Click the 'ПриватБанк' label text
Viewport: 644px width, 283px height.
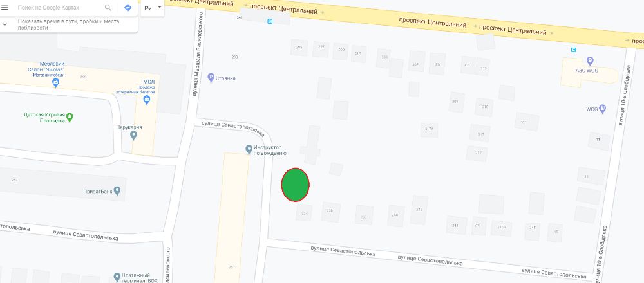(98, 192)
